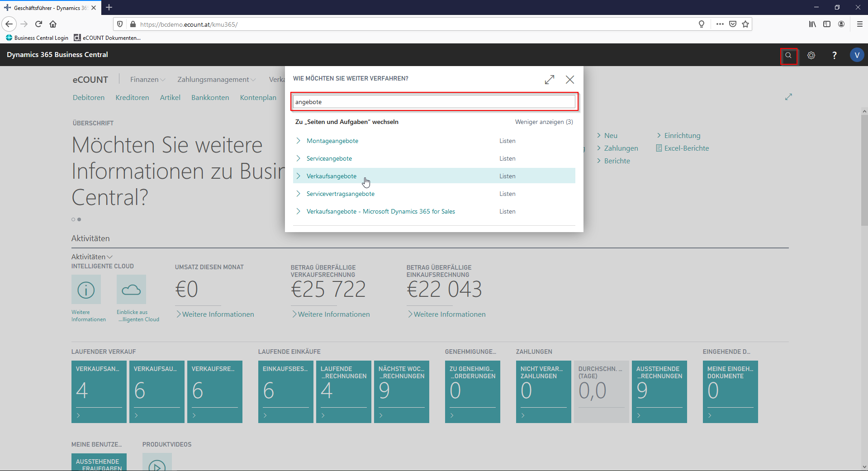The image size is (868, 471).
Task: Click the browser back arrow
Action: click(9, 24)
